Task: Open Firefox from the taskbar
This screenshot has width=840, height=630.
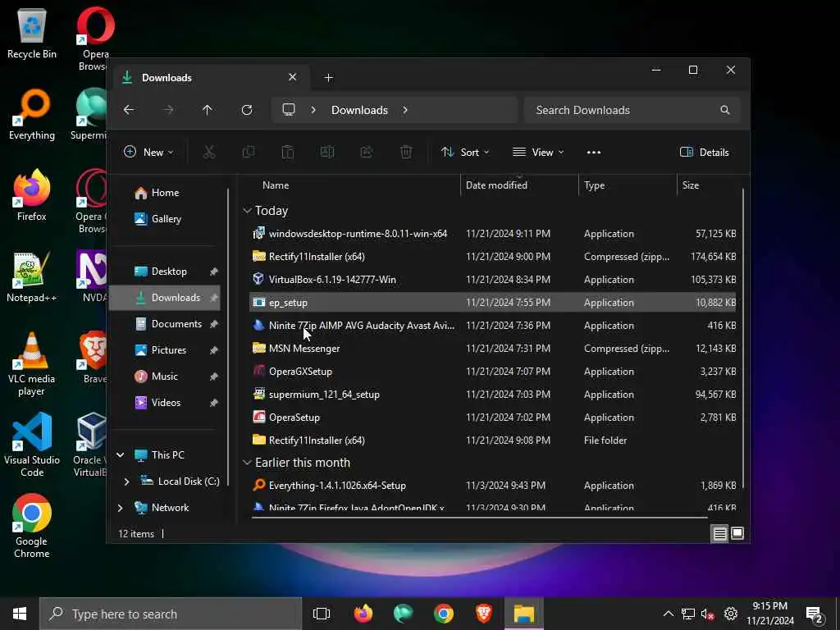Action: [363, 614]
